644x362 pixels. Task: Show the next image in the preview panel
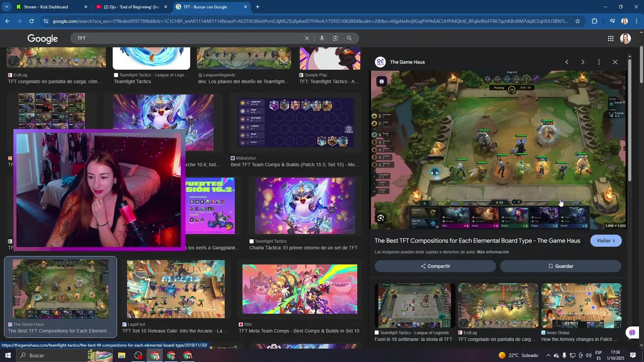(583, 62)
